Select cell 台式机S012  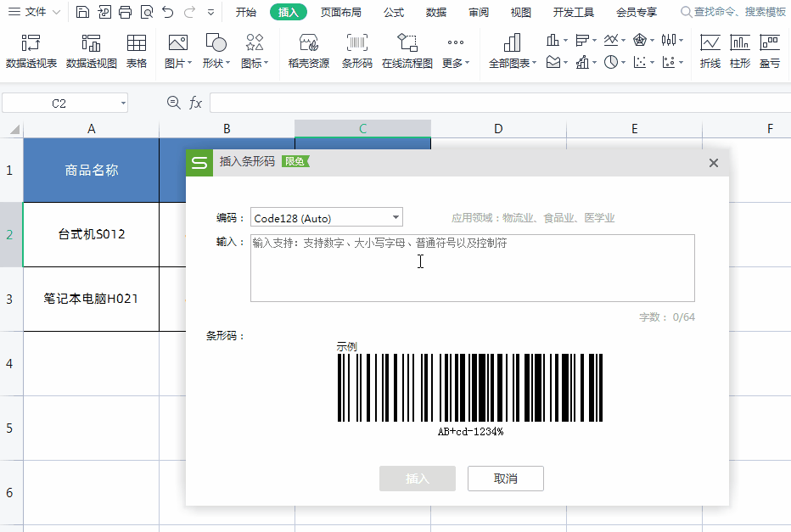pos(92,234)
